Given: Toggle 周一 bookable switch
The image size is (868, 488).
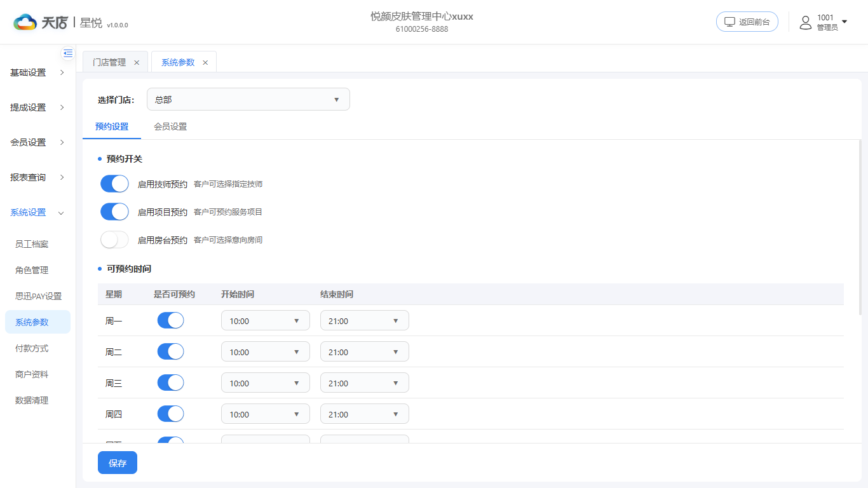Looking at the screenshot, I should click(x=170, y=320).
